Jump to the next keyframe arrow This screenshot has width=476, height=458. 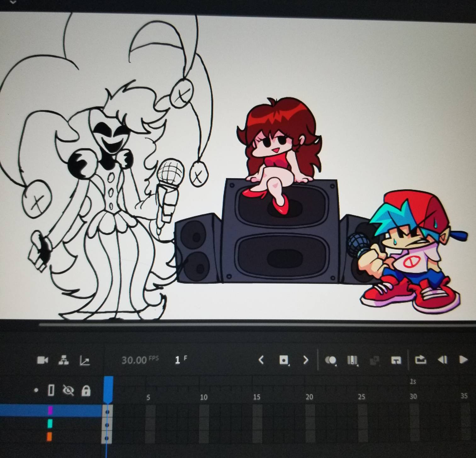click(x=305, y=360)
